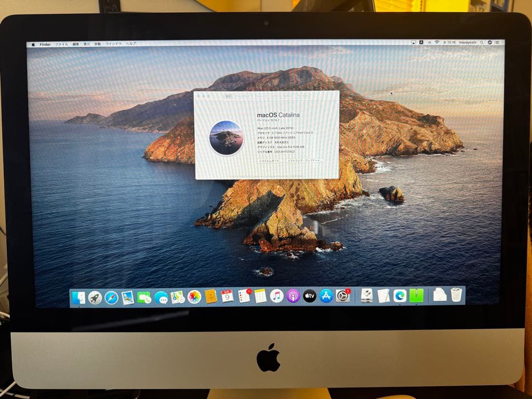Screen dimensions: 532x399
Task: Open the Podcasts app in the Dock
Action: coord(293,296)
